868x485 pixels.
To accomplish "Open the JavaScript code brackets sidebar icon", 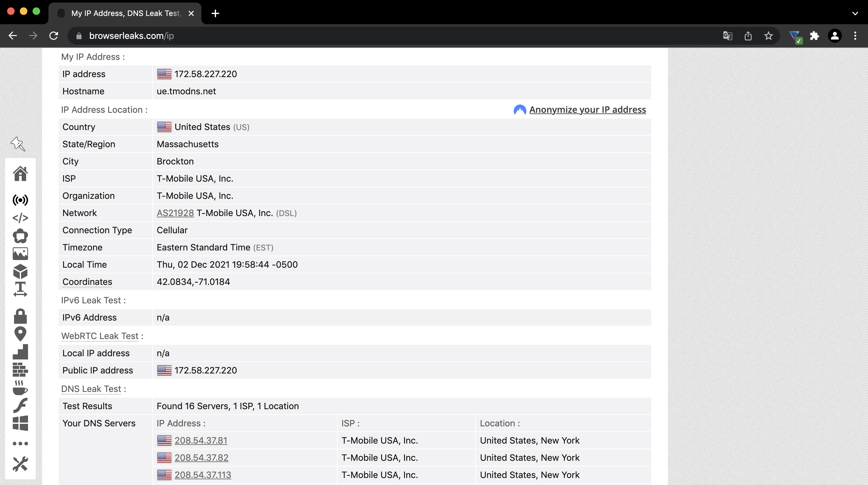I will pos(20,218).
